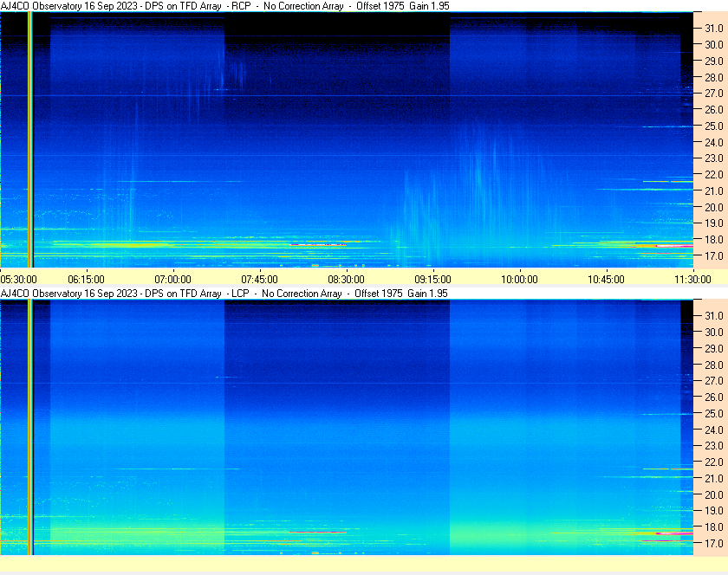Screen dimensions: 728x575
Task: Click the 18.0 frequency label on RCP plot
Action: point(714,240)
